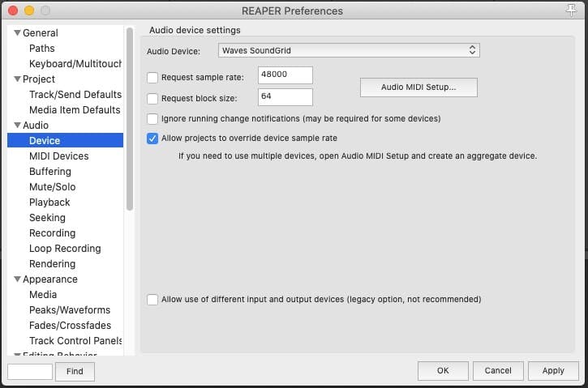Image resolution: width=588 pixels, height=388 pixels.
Task: Pin the Preferences window with pushpin icon
Action: (571, 10)
